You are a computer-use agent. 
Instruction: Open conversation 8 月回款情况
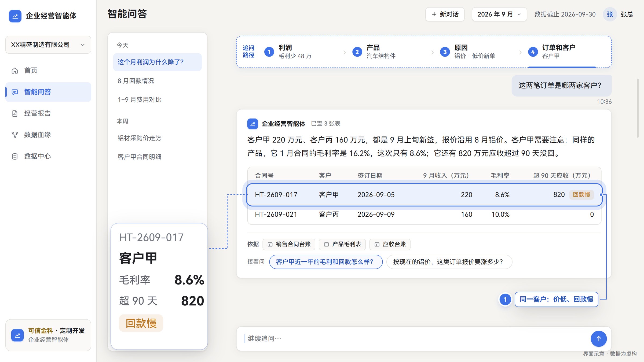coord(157,81)
